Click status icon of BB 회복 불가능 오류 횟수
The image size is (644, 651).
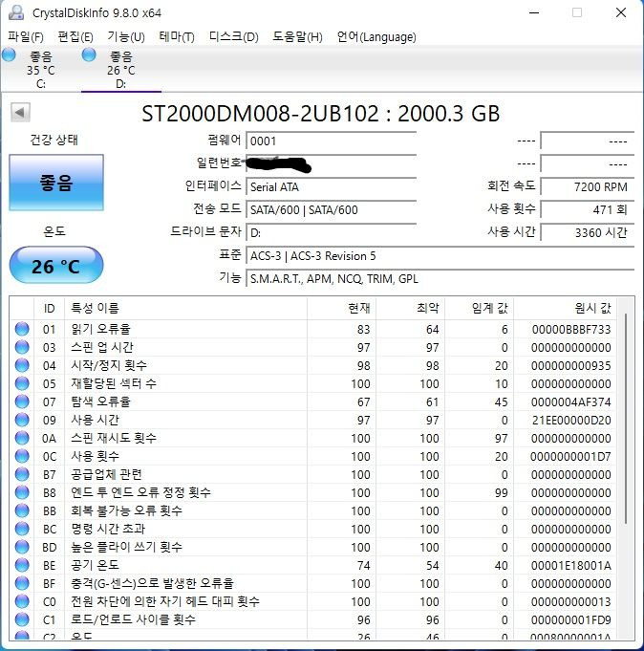pos(22,510)
